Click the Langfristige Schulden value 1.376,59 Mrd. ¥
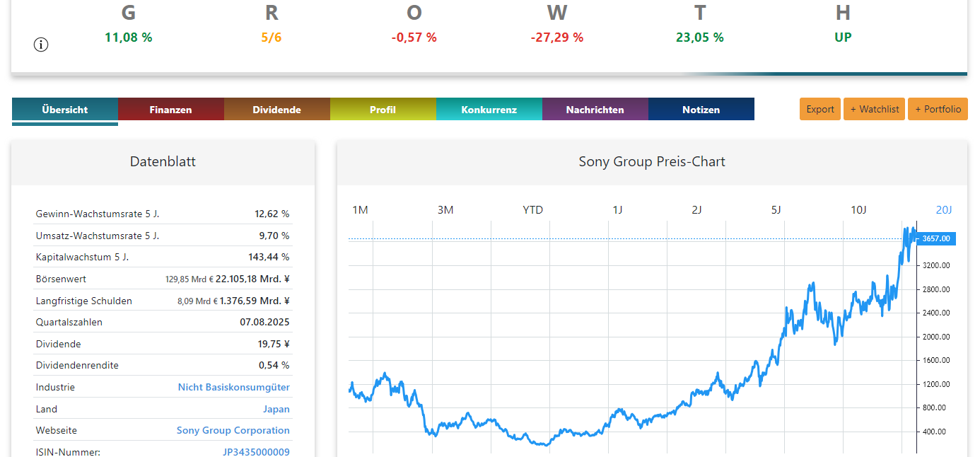This screenshot has width=980, height=457. pyautogui.click(x=255, y=301)
